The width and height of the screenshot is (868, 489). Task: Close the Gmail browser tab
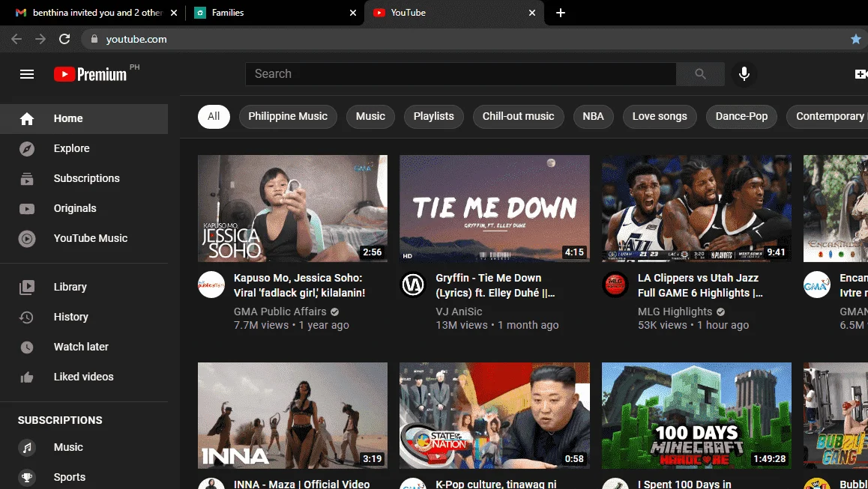pyautogui.click(x=174, y=13)
